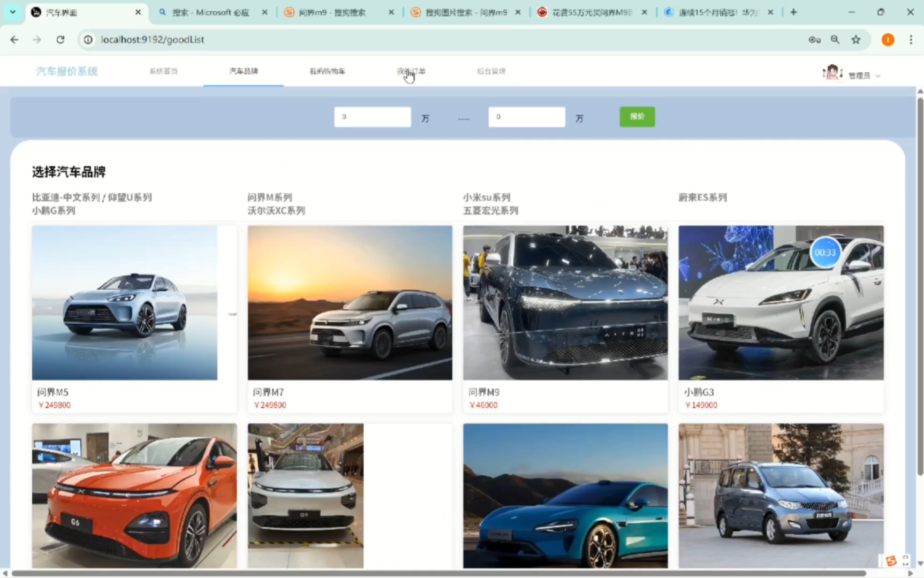The height and width of the screenshot is (578, 924).
Task: Click the ￥46000 price text
Action: (483, 405)
